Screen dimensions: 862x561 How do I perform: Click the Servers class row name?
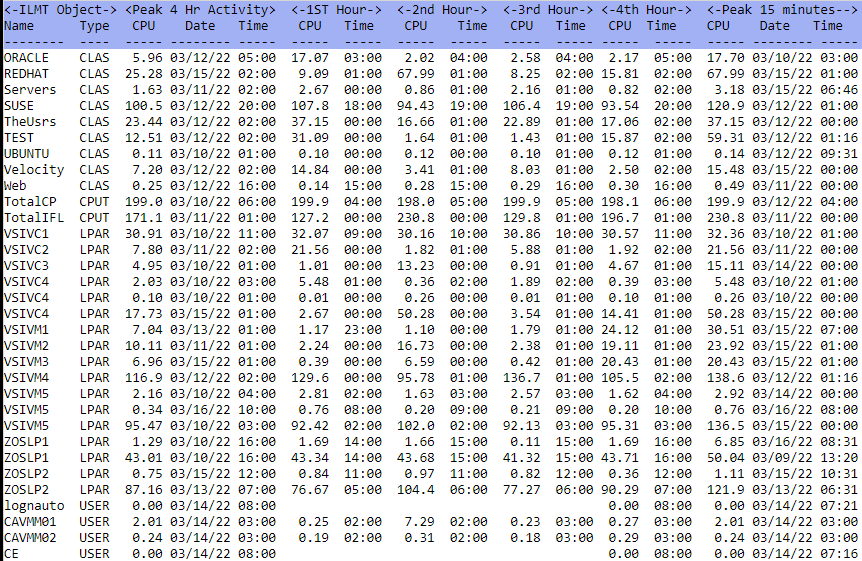[29, 89]
